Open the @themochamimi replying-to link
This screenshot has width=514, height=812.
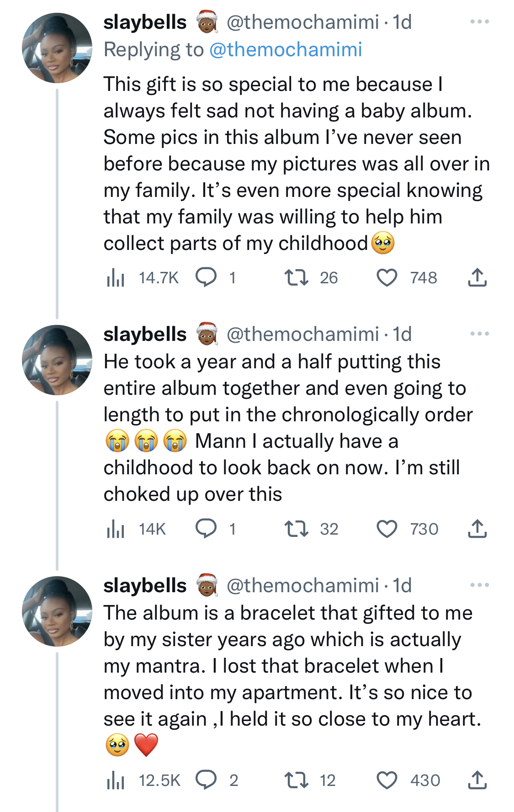click(x=286, y=50)
